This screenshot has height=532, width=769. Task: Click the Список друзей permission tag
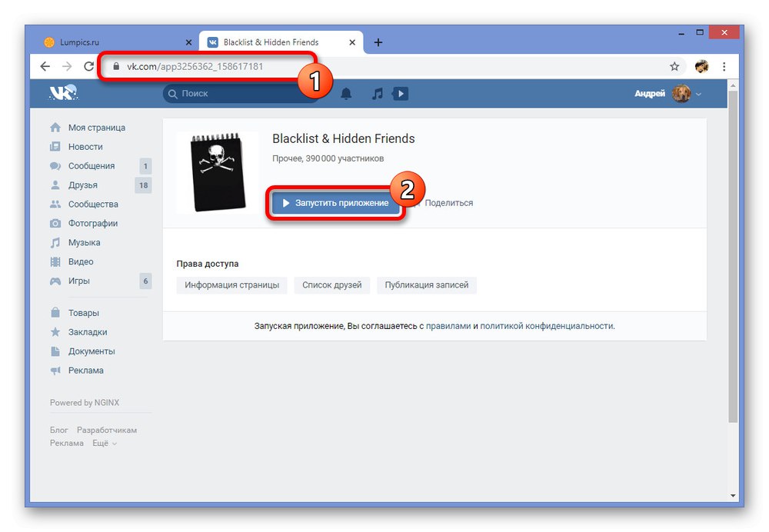click(332, 285)
